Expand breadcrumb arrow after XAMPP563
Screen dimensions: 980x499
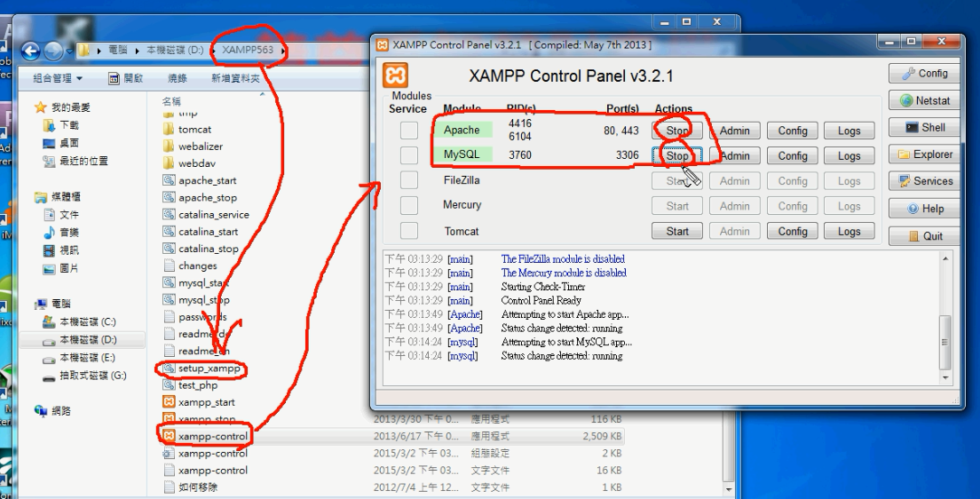[283, 51]
